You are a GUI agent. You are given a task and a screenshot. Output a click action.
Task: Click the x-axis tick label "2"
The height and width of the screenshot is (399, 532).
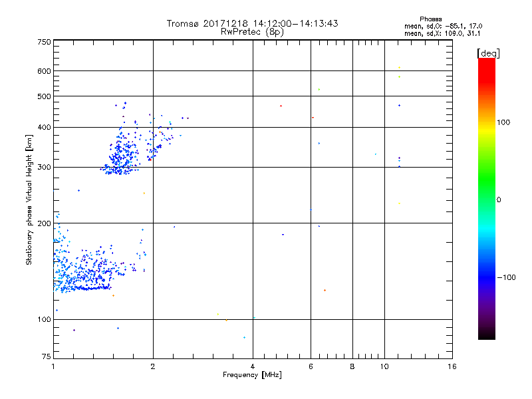click(153, 366)
